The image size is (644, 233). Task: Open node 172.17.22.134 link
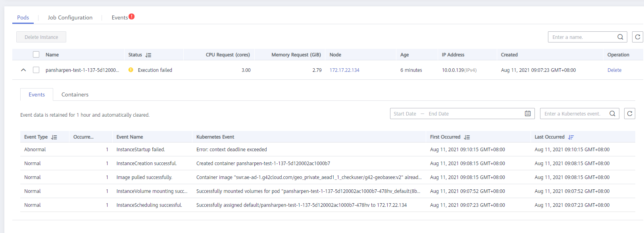pyautogui.click(x=344, y=70)
